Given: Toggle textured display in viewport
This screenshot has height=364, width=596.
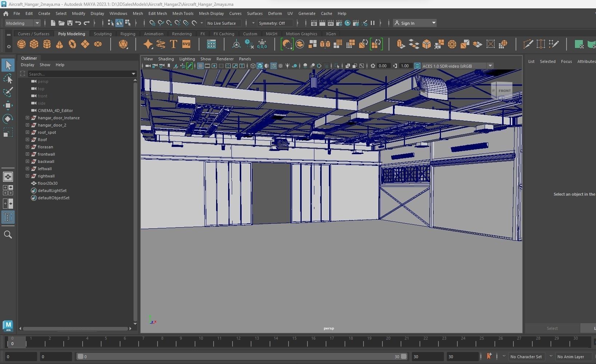Looking at the screenshot, I should click(x=281, y=66).
